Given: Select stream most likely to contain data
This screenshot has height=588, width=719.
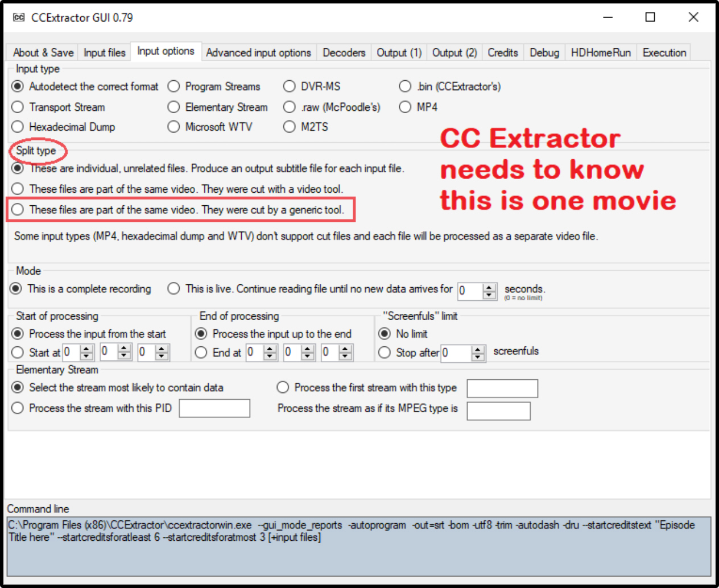Looking at the screenshot, I should tap(118, 387).
